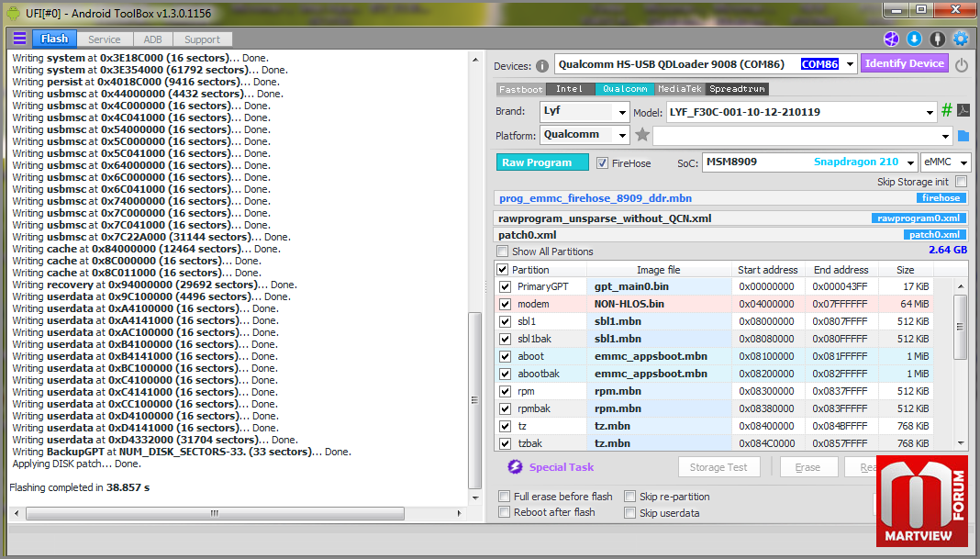Uncheck the PrimaryGPT partition
This screenshot has height=559, width=980.
(505, 287)
